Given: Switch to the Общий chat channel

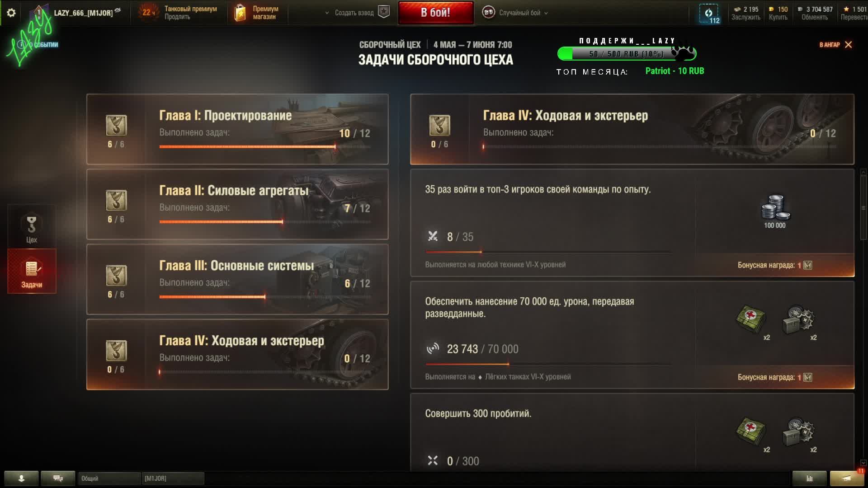Looking at the screenshot, I should coord(109,478).
